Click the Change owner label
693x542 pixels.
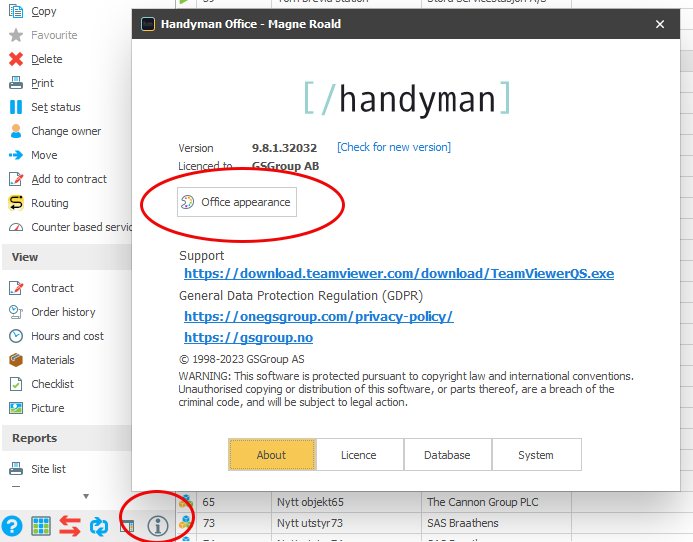[66, 131]
